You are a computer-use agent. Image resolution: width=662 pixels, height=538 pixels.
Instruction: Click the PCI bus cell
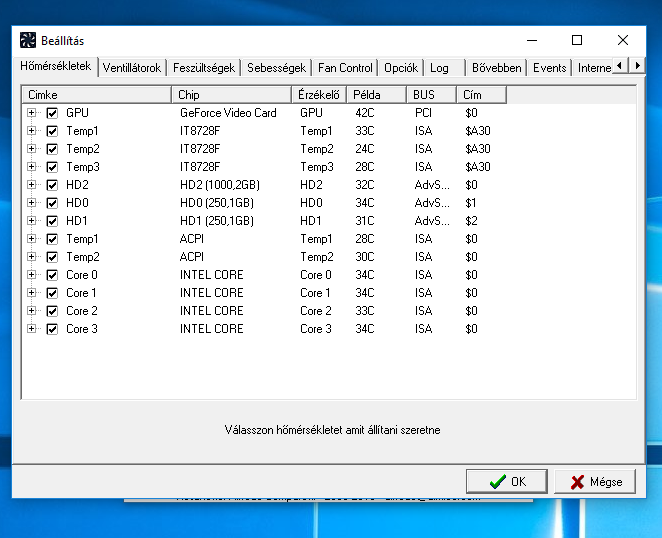(423, 113)
